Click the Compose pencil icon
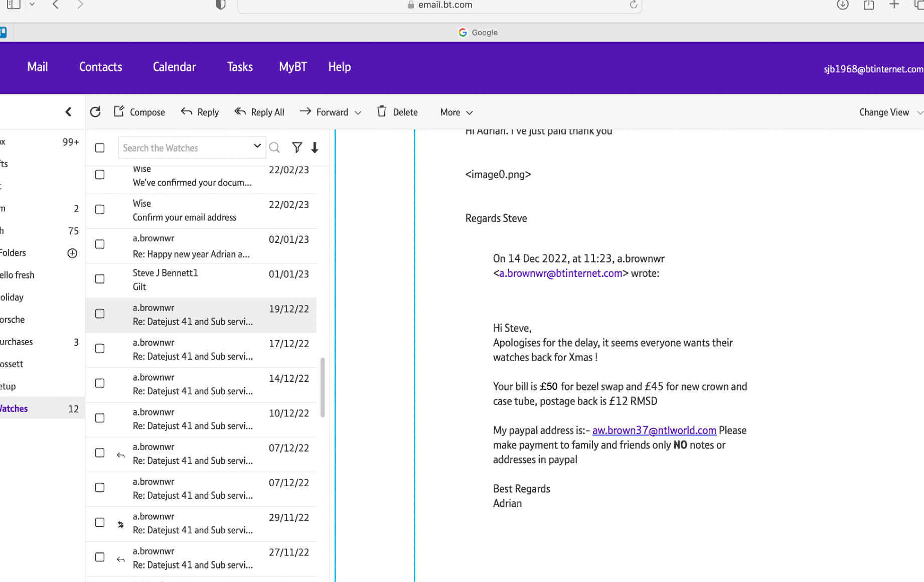 click(119, 111)
